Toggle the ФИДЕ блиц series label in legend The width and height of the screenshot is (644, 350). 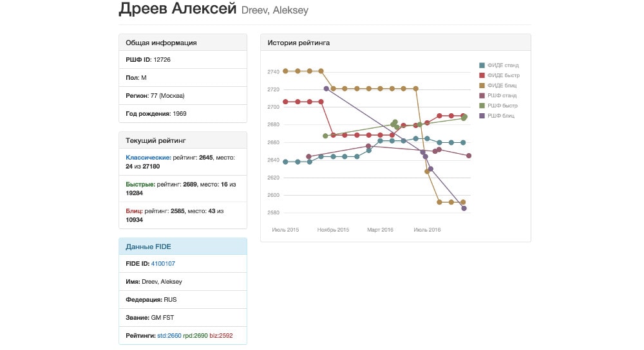tap(503, 86)
